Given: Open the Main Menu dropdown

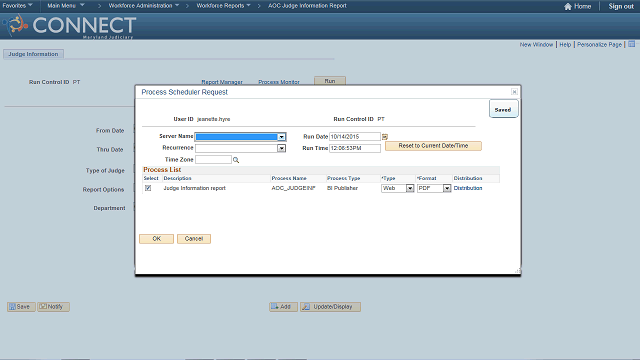Looking at the screenshot, I should [66, 6].
